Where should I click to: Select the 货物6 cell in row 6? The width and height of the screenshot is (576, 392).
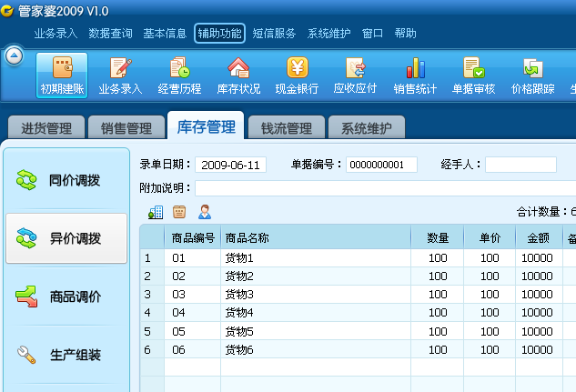316,349
